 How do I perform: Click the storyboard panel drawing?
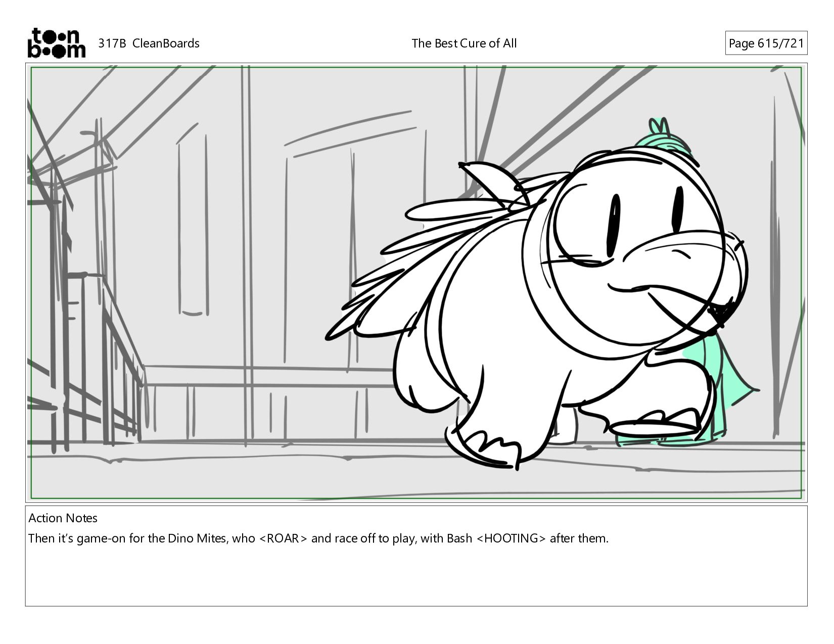coord(416,283)
